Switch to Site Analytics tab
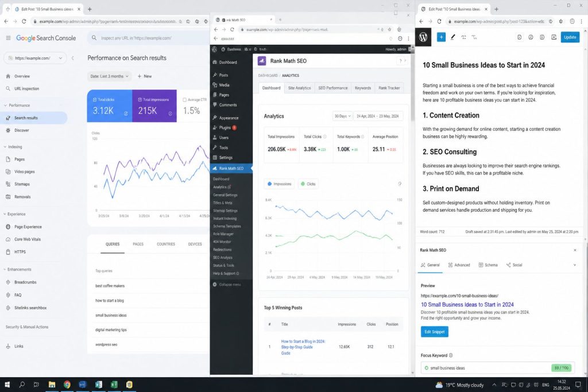This screenshot has height=392, width=588. [299, 88]
